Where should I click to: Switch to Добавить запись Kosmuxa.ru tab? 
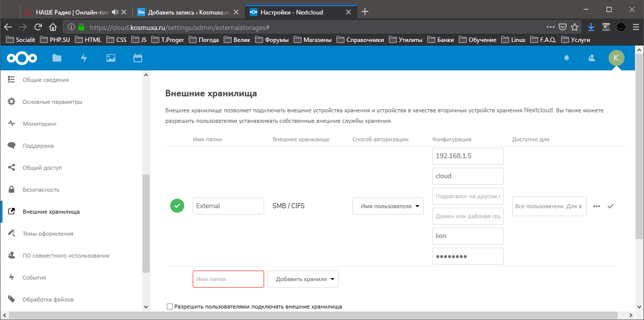(188, 11)
